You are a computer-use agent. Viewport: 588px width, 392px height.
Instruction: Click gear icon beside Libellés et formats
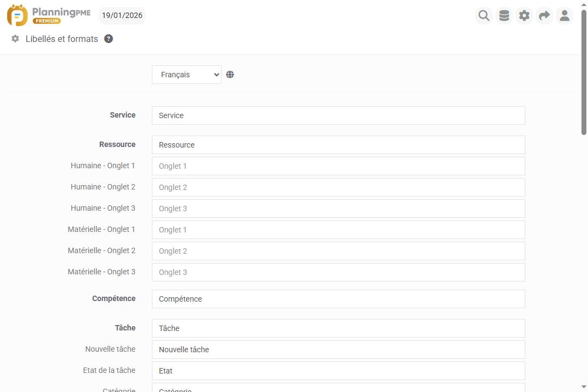point(15,39)
